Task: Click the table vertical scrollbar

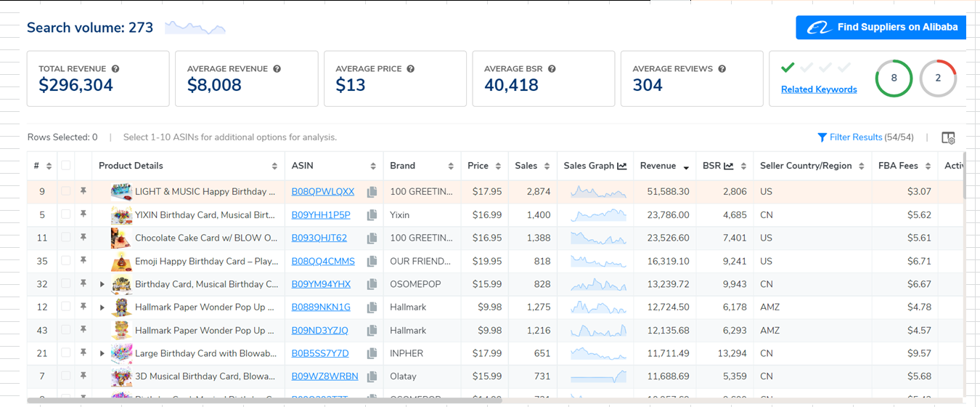Action: click(964, 174)
